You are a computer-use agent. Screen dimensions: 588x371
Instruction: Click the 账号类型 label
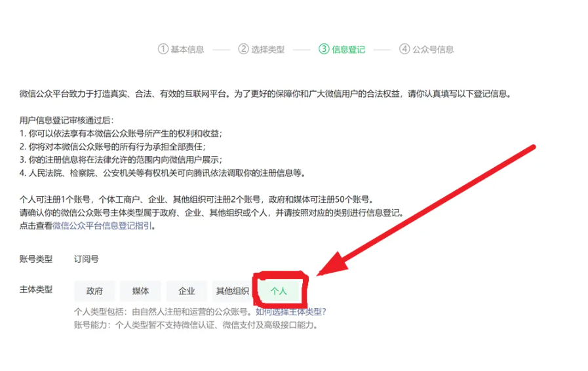(x=36, y=259)
